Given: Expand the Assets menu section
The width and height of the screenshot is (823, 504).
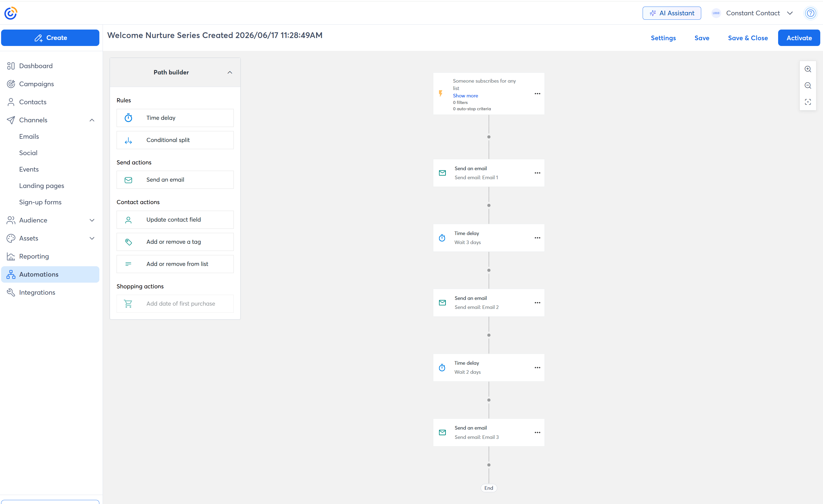Looking at the screenshot, I should (92, 238).
